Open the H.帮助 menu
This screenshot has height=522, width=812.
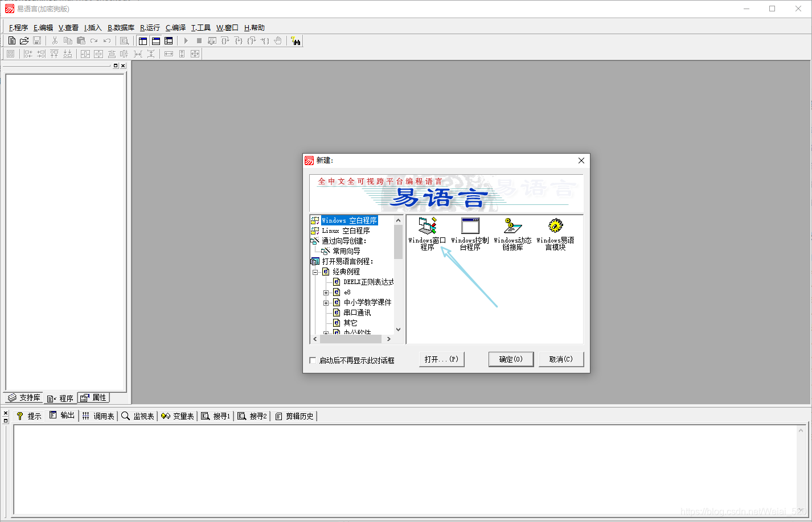pyautogui.click(x=254, y=27)
